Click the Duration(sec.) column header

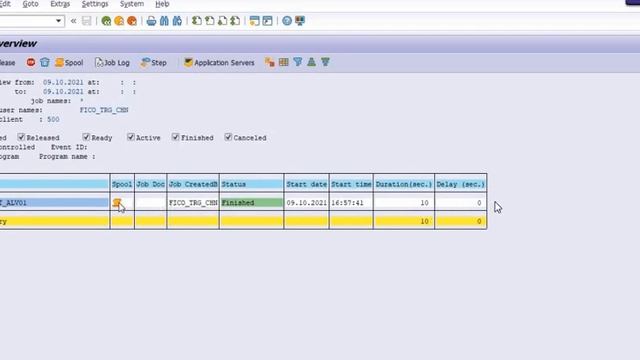[404, 184]
